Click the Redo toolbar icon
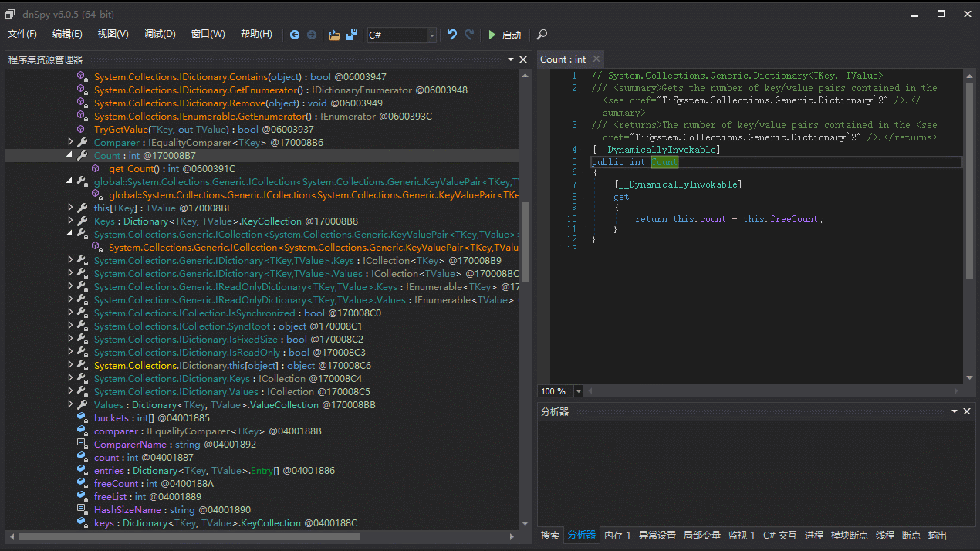The height and width of the screenshot is (551, 980). [468, 35]
